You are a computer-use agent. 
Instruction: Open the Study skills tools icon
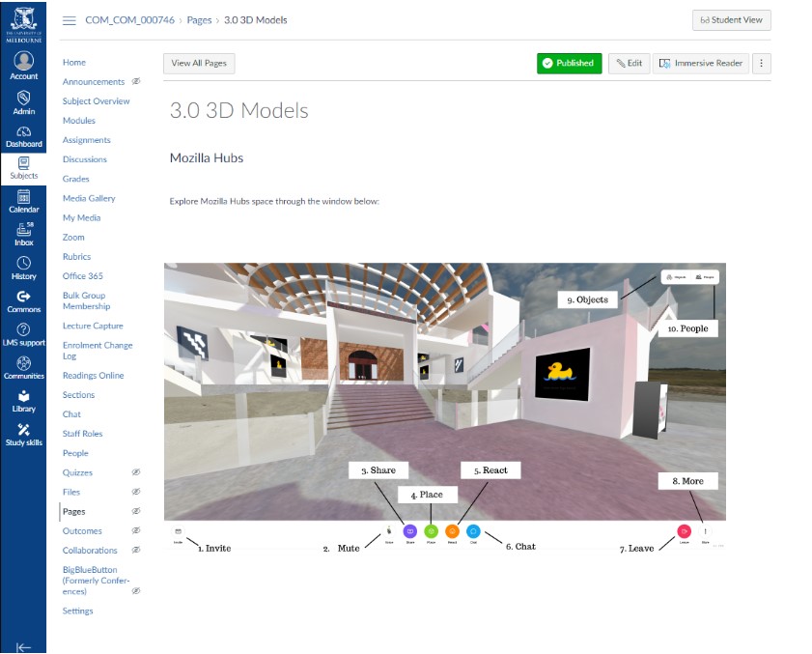pyautogui.click(x=23, y=435)
